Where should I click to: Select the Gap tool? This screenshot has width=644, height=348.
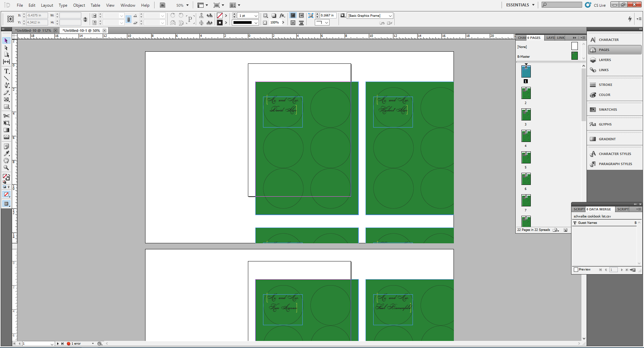click(x=6, y=62)
